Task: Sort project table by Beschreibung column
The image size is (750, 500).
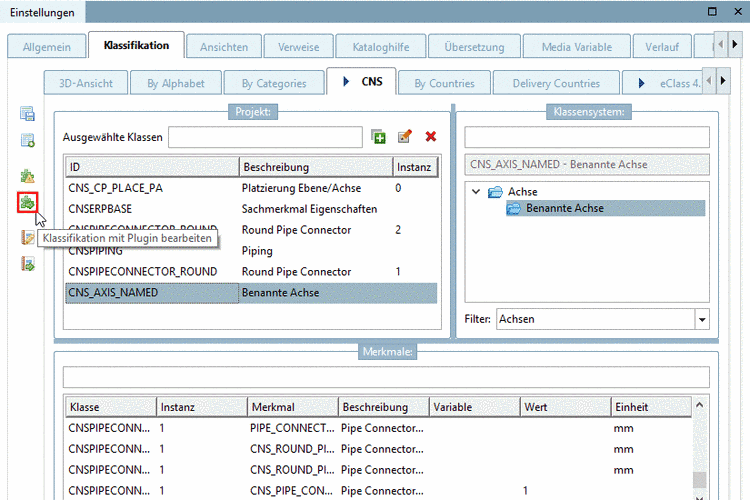Action: pyautogui.click(x=316, y=167)
